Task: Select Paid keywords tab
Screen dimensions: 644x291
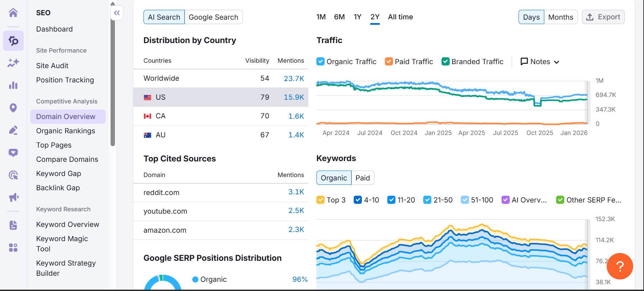Action: click(x=363, y=178)
